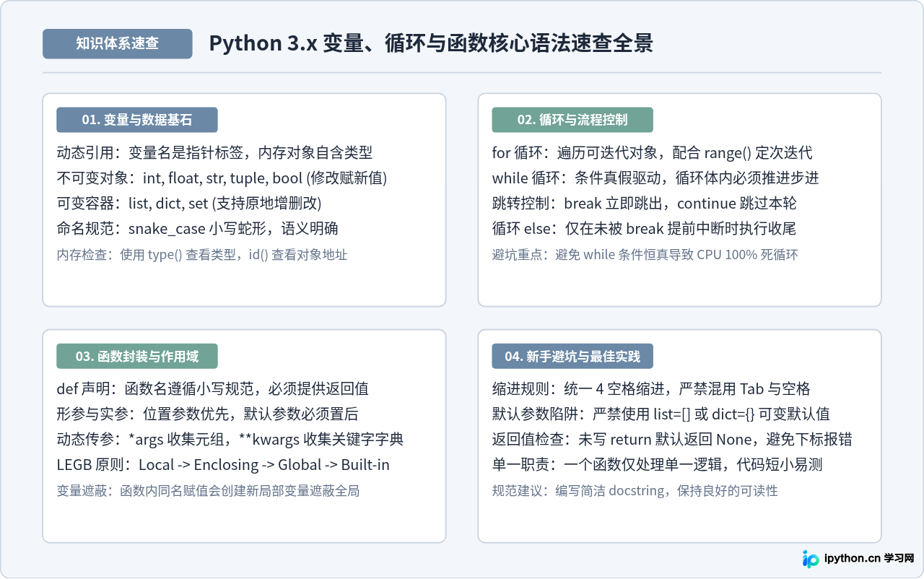924x579 pixels.
Task: Click the "缩进规则：统一 4 空格缩进" line
Action: tap(651, 389)
